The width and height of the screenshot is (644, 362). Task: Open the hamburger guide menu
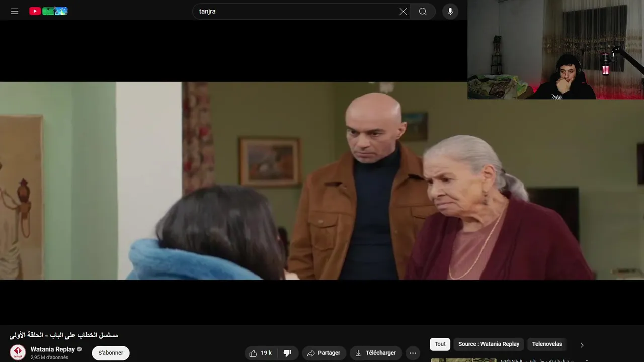(x=15, y=11)
